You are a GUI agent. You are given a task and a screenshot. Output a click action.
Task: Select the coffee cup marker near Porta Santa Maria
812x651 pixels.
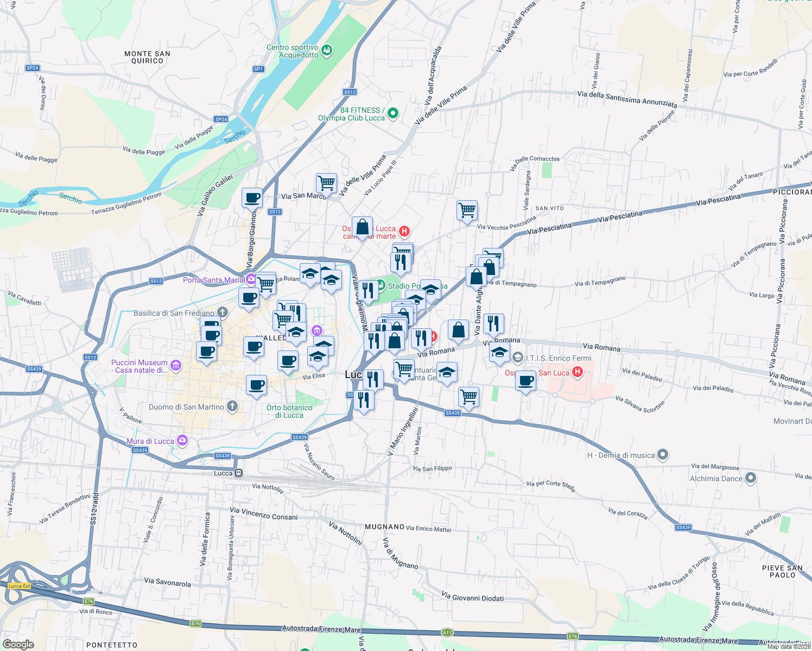pyautogui.click(x=249, y=298)
